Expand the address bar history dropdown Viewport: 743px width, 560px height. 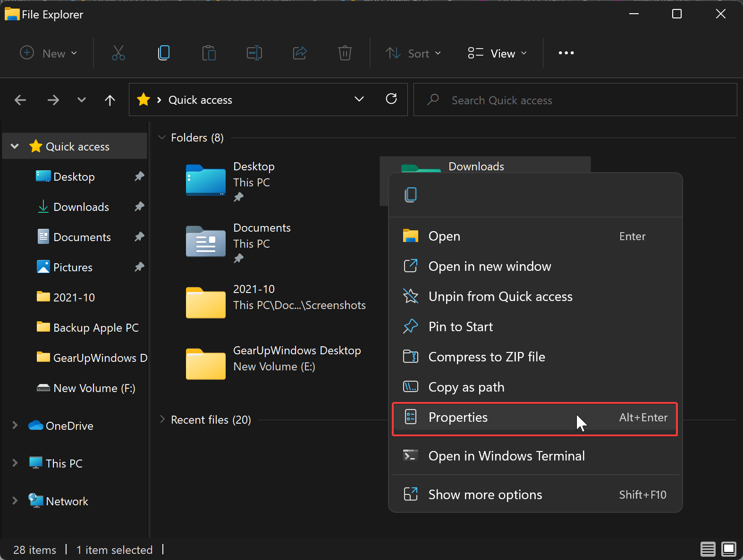click(359, 99)
